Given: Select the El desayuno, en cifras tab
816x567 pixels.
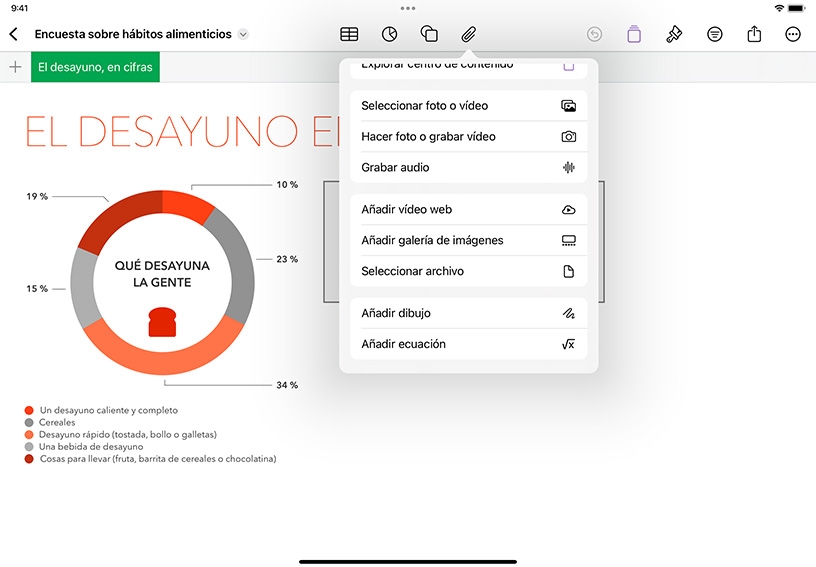Looking at the screenshot, I should click(95, 67).
